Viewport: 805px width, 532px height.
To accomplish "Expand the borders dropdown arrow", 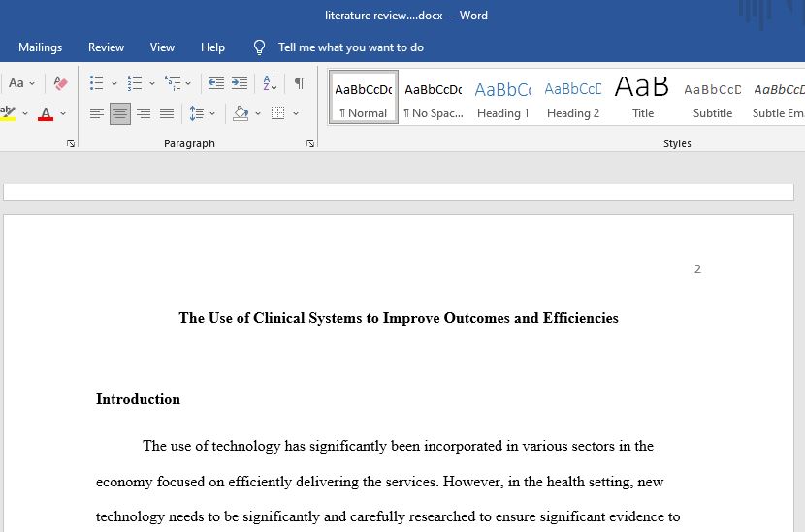I will (x=296, y=113).
